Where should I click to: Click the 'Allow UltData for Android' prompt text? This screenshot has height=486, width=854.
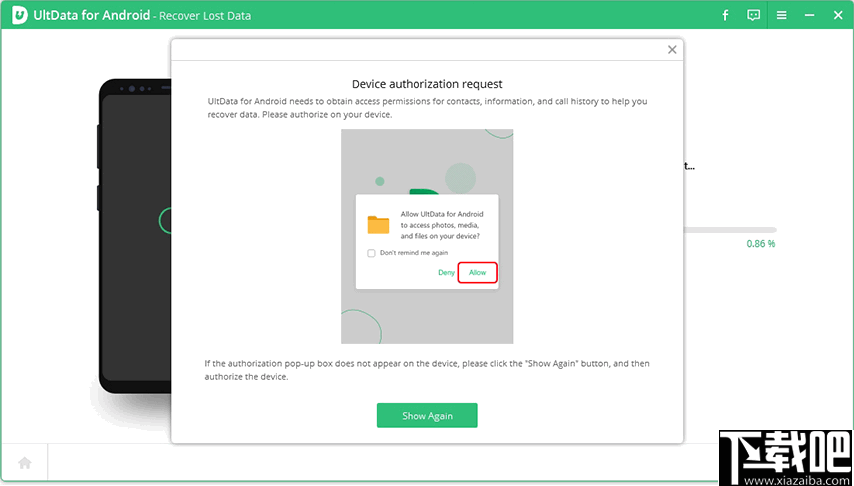(x=443, y=225)
